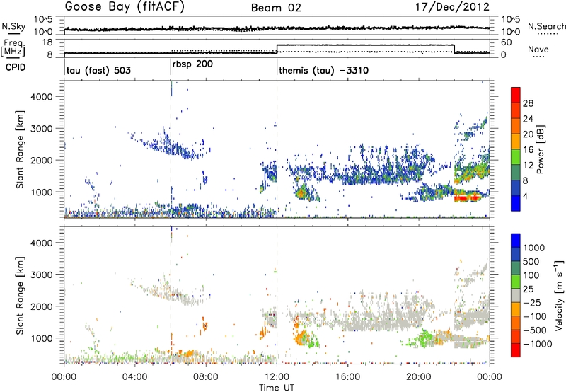Image resolution: width=566 pixels, height=392 pixels.
Task: Pick the green 25–100 Velocity colorbar segment
Action: 516,282
